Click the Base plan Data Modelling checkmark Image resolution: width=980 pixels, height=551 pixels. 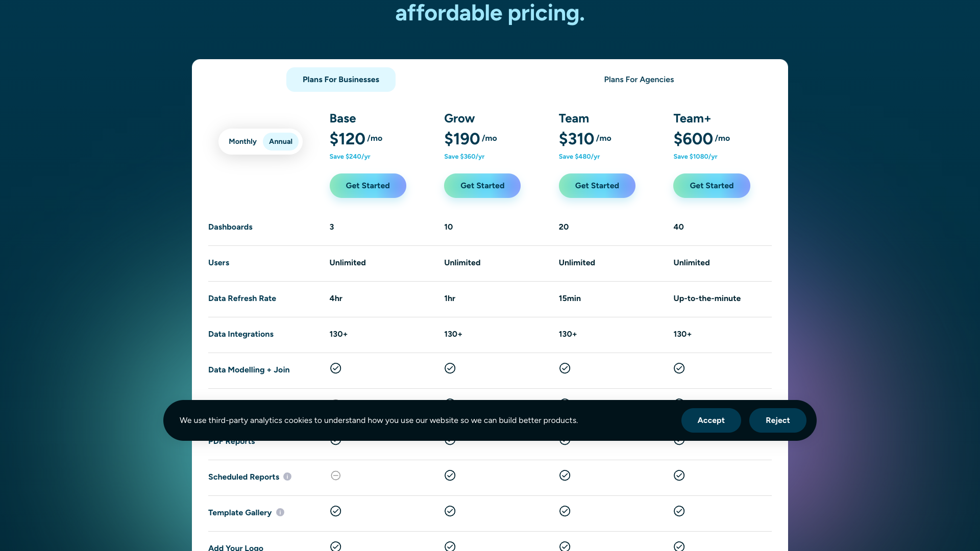[335, 368]
